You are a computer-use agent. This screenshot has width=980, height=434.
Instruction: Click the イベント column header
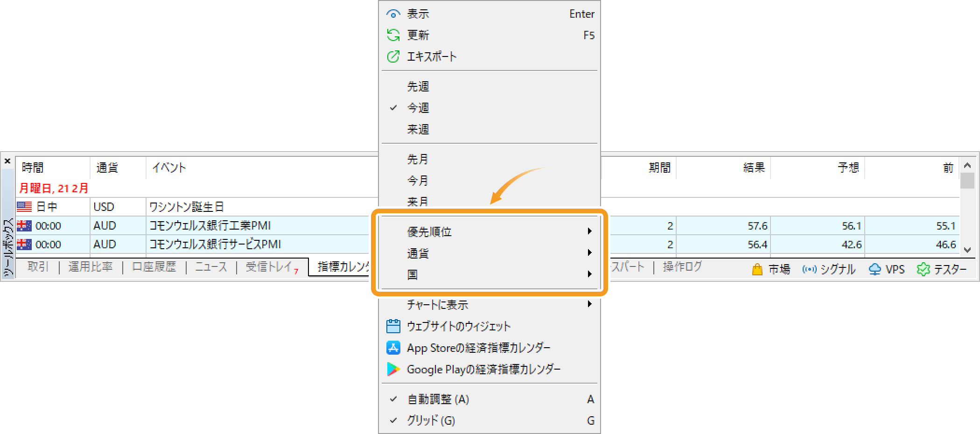[x=263, y=168]
